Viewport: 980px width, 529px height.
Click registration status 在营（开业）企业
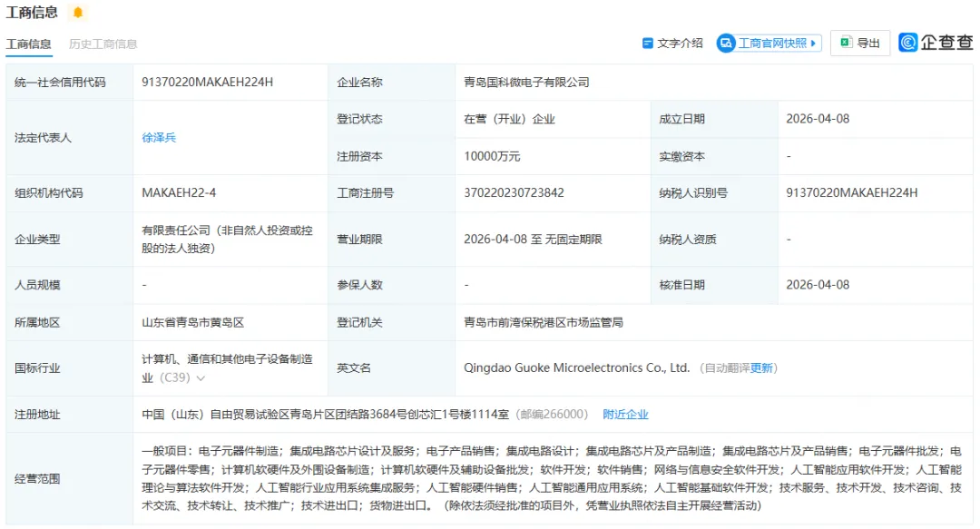(509, 119)
